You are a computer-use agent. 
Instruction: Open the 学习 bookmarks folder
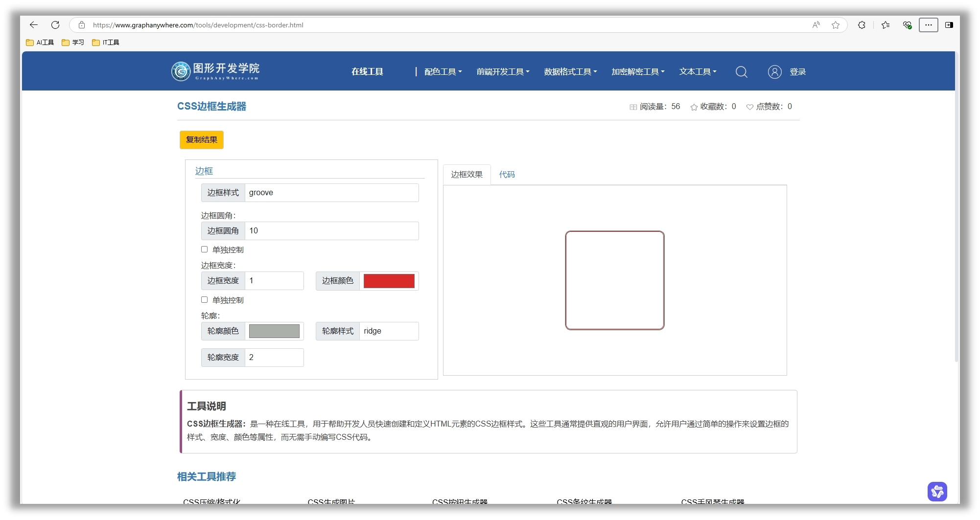coord(73,43)
